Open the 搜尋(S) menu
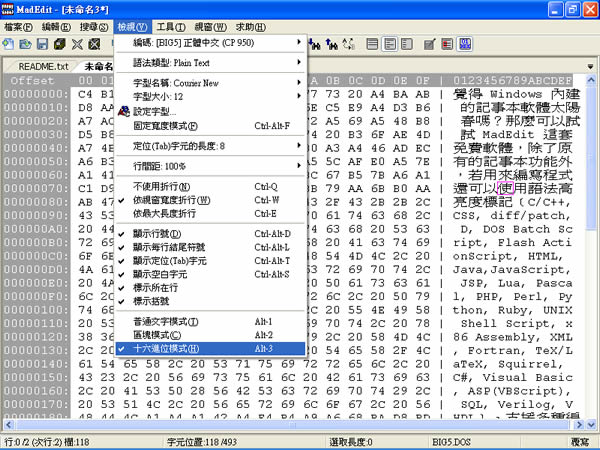 tap(94, 27)
